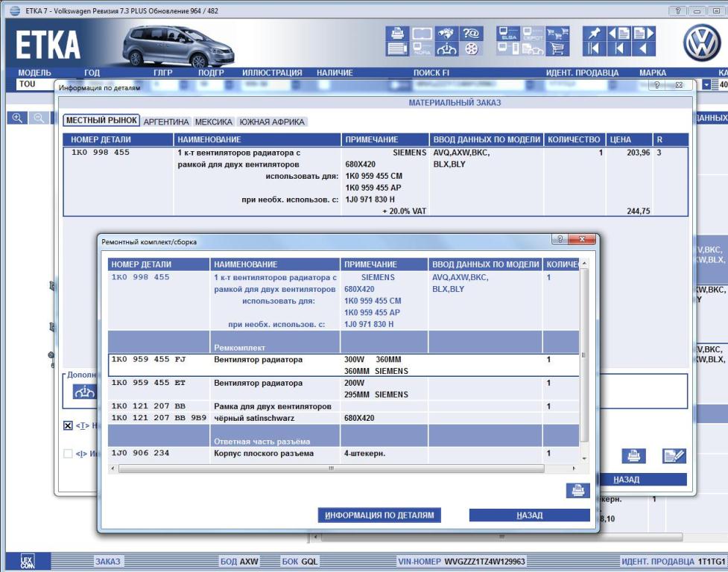Screen dimensions: 728x572
Task: Click the single shopping cart icon
Action: point(557,48)
